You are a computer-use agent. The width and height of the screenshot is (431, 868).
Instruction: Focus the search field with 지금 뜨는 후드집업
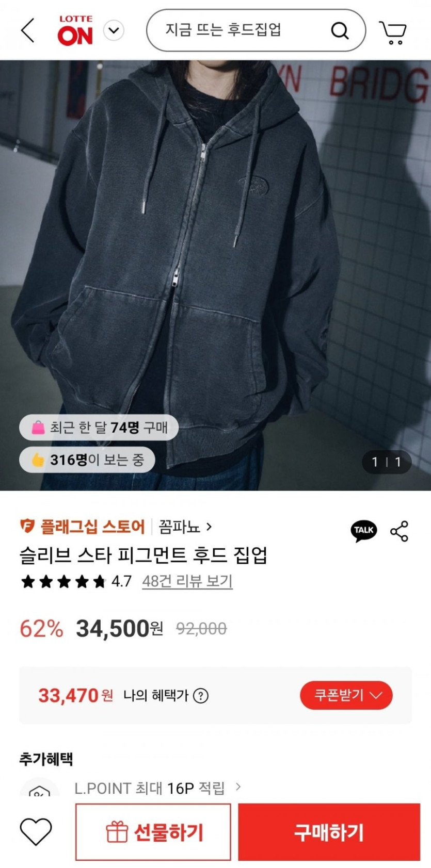click(256, 30)
